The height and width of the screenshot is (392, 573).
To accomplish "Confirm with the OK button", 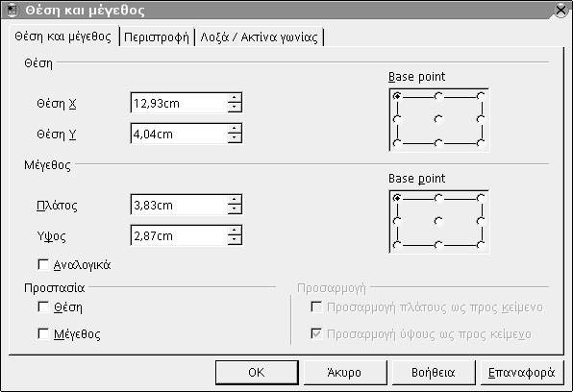I will point(257,372).
